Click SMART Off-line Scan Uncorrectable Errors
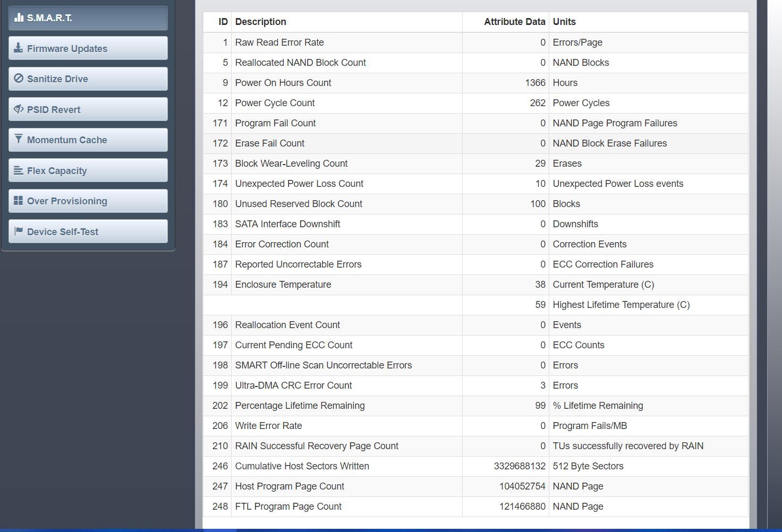 click(x=324, y=365)
